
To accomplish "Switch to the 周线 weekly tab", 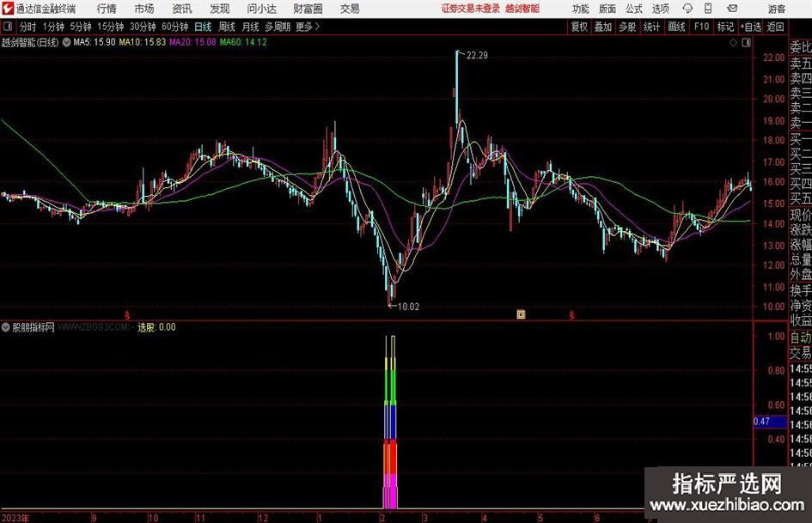I will tap(227, 27).
